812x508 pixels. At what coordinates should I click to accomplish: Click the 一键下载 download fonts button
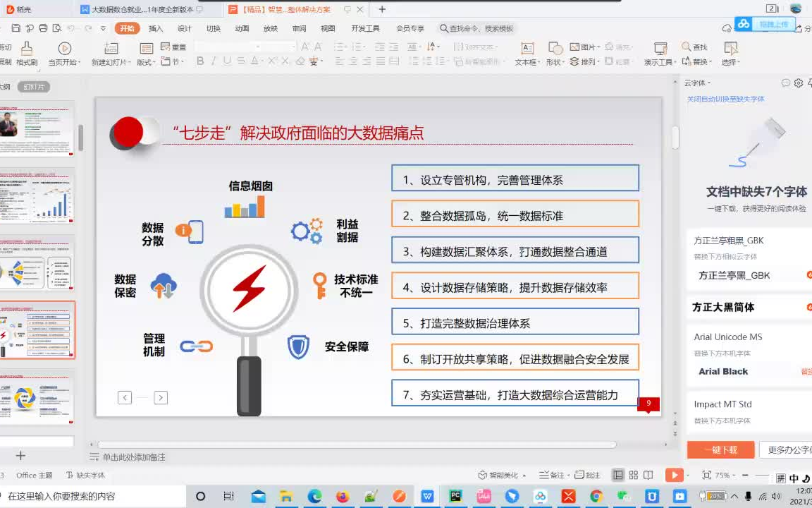click(x=720, y=449)
